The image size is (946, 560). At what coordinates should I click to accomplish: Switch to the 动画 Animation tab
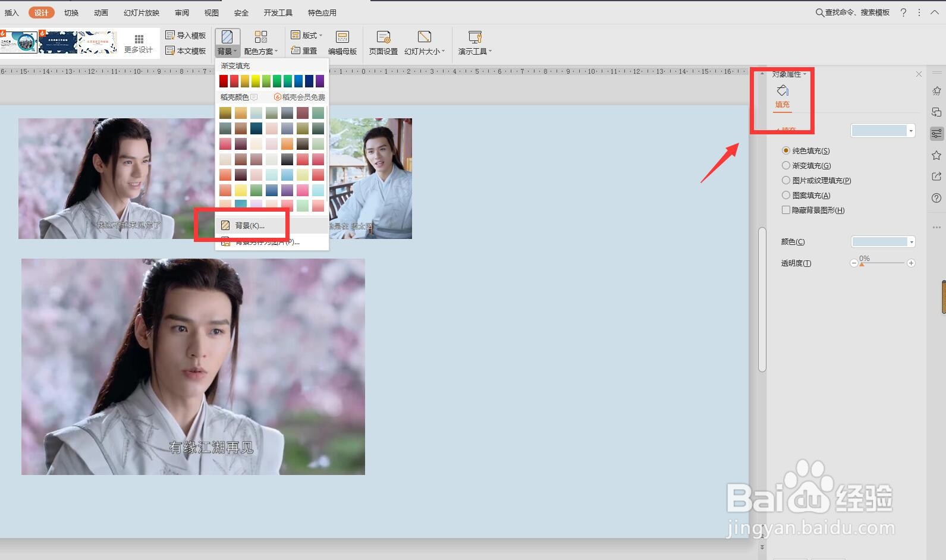coord(101,12)
